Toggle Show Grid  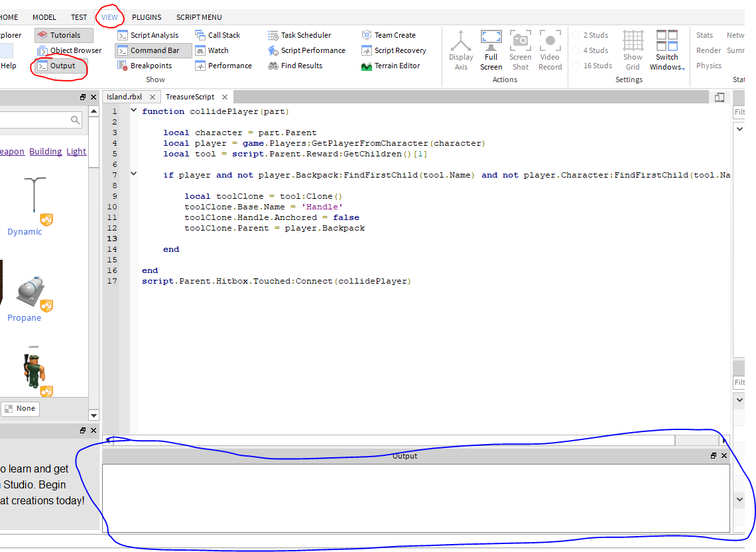coord(633,50)
